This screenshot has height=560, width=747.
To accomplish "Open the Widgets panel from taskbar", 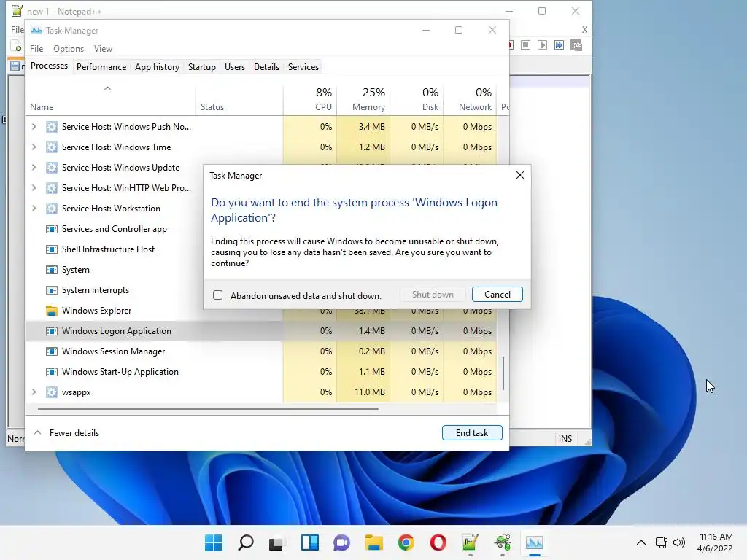I will [309, 542].
